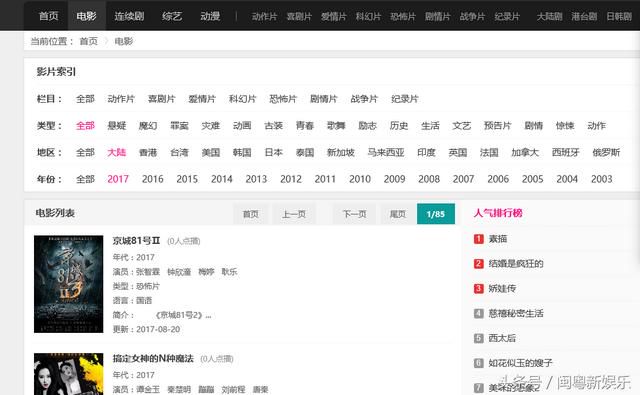640x395 pixels.
Task: Open rank 3 娇娃传 in ranking
Action: 502,288
